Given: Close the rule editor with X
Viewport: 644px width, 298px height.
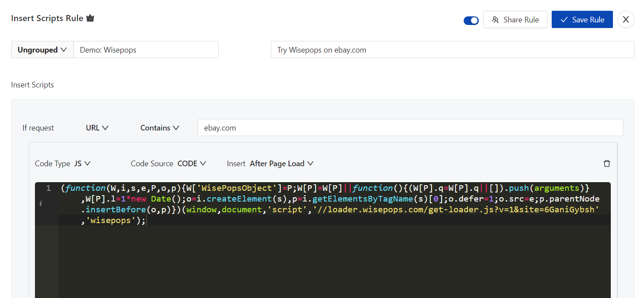Looking at the screenshot, I should (x=625, y=19).
